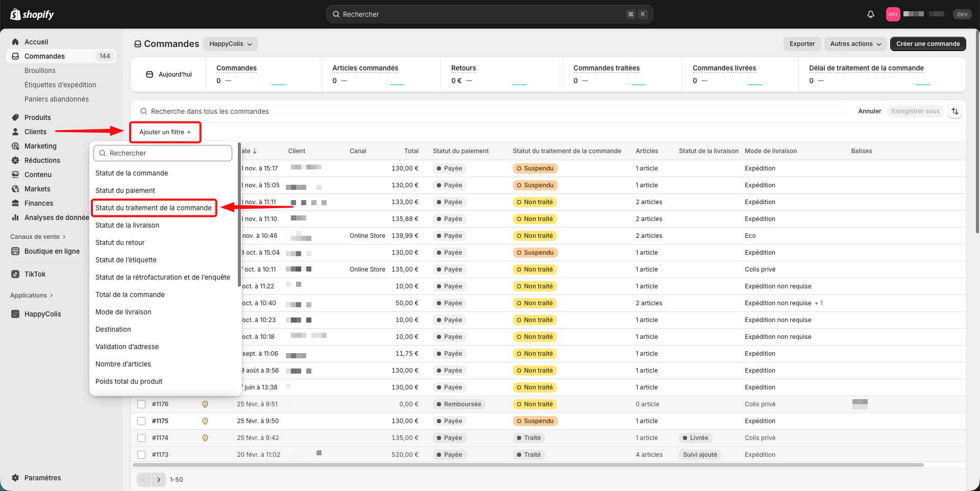
Task: Open TikTok sales channel
Action: pyautogui.click(x=35, y=274)
